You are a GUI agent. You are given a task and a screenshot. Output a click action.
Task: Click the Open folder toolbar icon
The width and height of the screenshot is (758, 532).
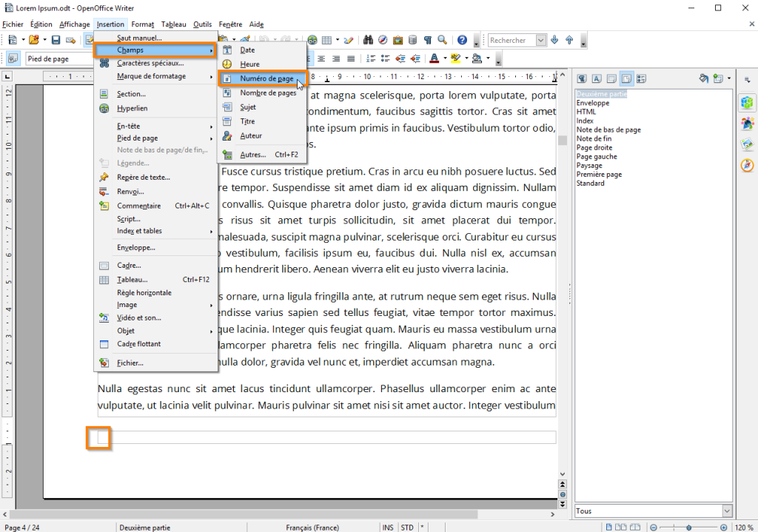tap(33, 40)
